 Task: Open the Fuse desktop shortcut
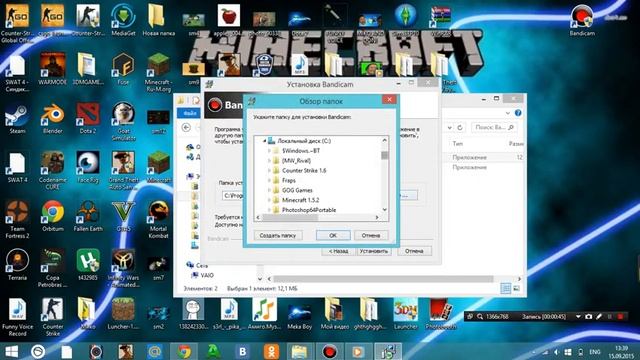123,69
